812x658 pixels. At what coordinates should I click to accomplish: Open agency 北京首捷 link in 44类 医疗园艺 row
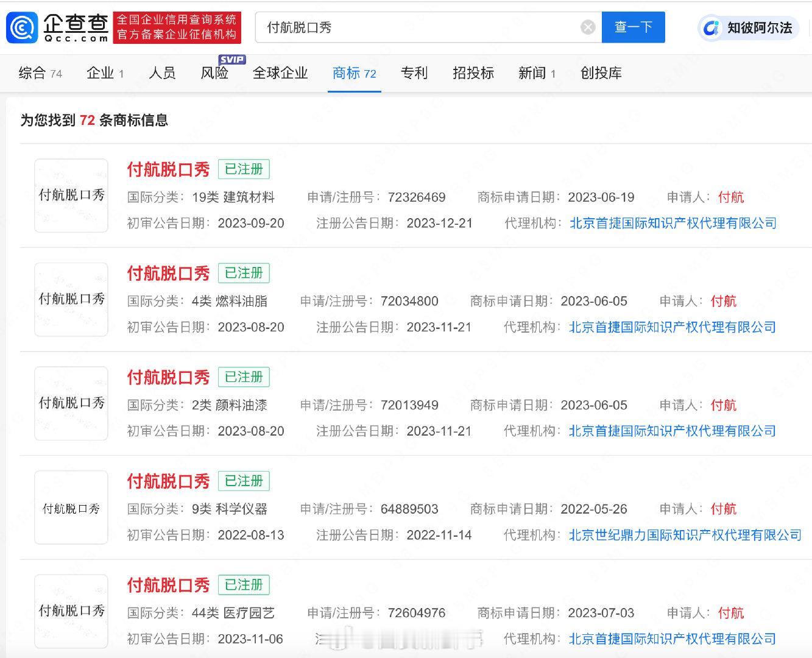click(x=673, y=639)
